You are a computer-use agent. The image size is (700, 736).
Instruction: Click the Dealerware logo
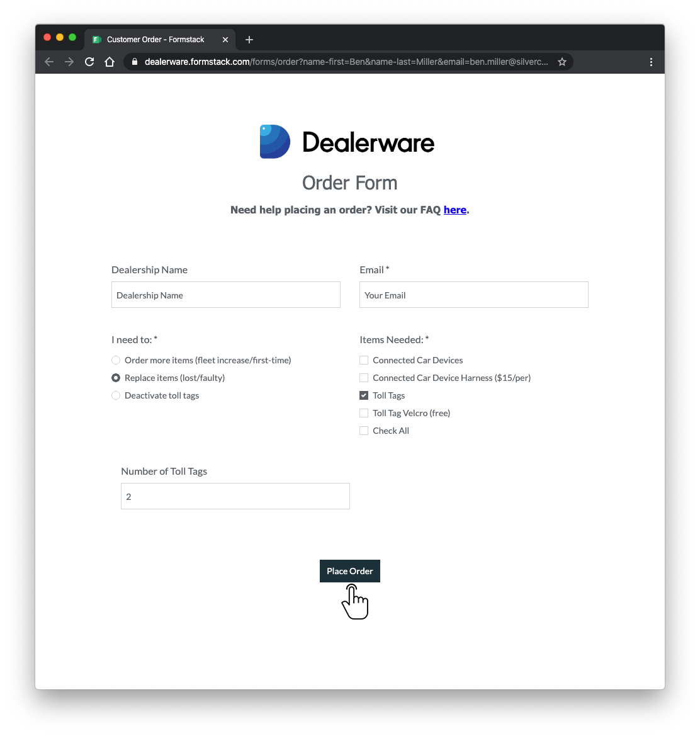(x=347, y=142)
